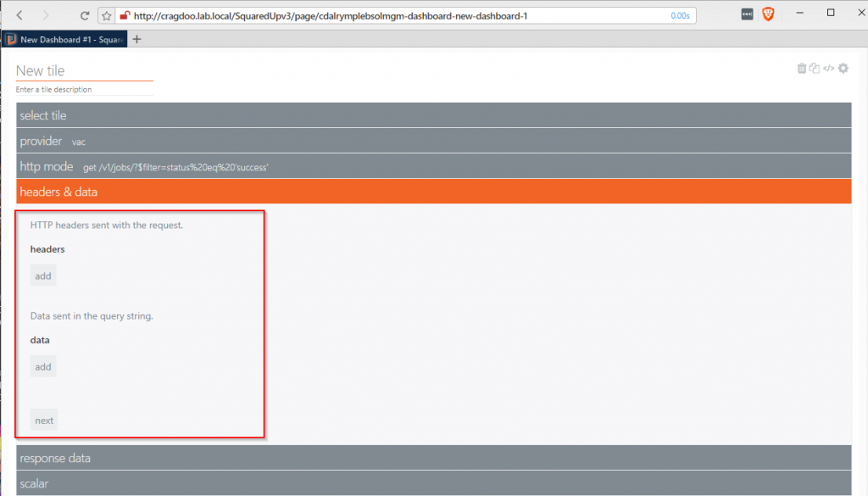Open the tile settings gear icon
This screenshot has height=496, width=868.
tap(843, 69)
